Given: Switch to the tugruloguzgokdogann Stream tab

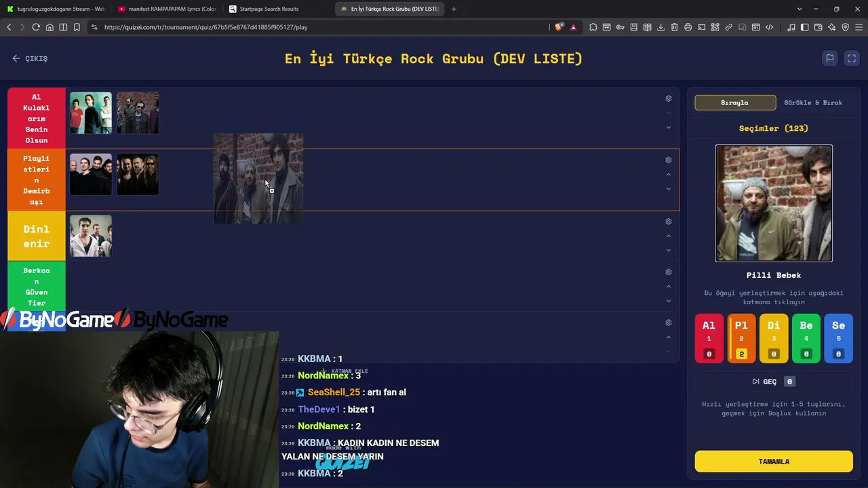Looking at the screenshot, I should pyautogui.click(x=56, y=9).
